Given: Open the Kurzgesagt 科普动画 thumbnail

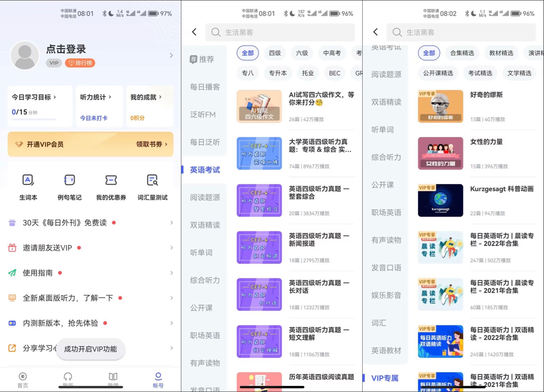Looking at the screenshot, I should point(440,201).
